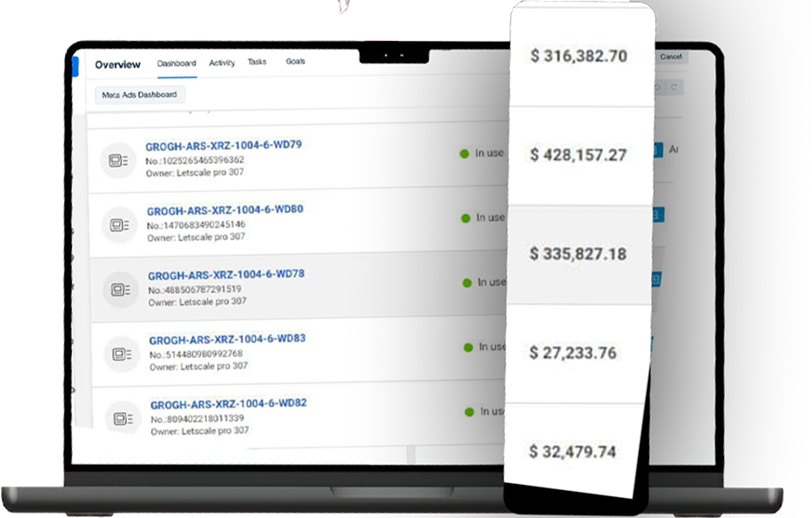Click the ad account icon next to WD83
Screen dimensions: 812x518
(121, 354)
